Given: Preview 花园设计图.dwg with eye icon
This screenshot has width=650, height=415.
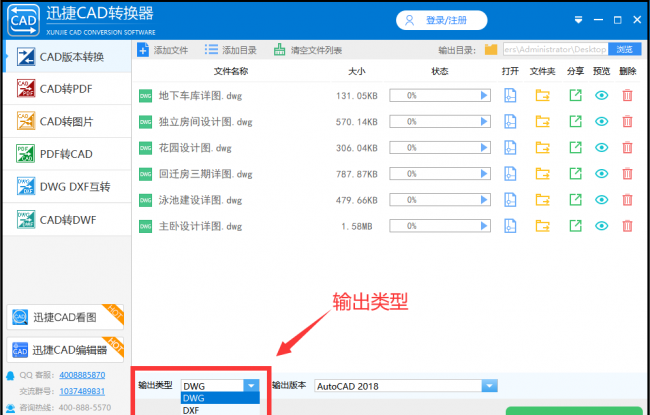Looking at the screenshot, I should [601, 148].
